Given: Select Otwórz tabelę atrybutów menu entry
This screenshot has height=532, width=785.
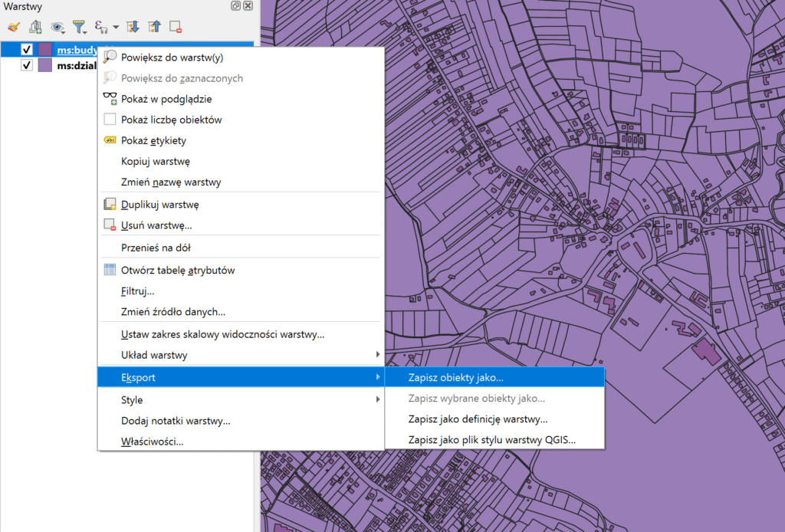Looking at the screenshot, I should tap(178, 270).
